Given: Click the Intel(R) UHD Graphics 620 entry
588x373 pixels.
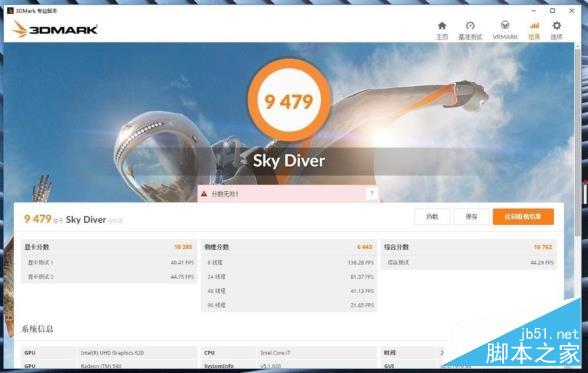Looking at the screenshot, I should click(112, 353).
